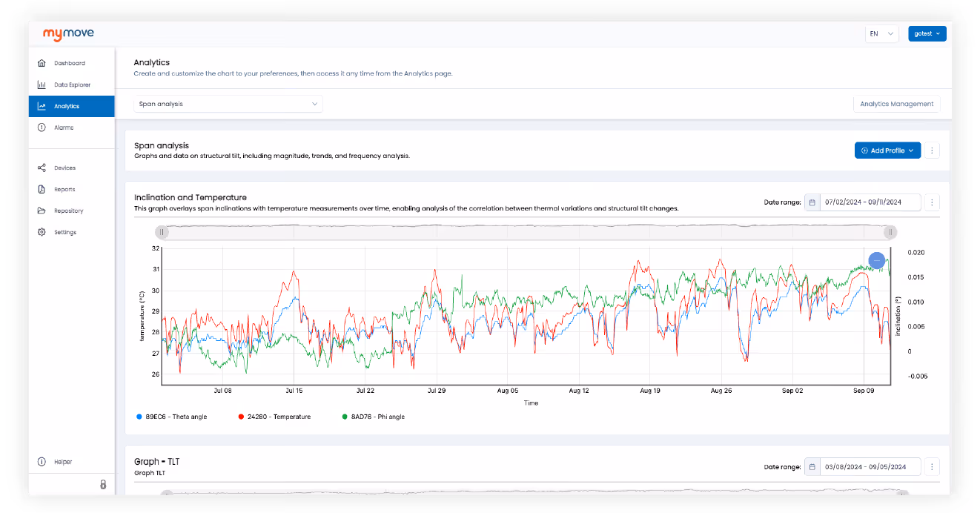Click the Repository folder icon
Screen dimensions: 980x513
tap(42, 211)
